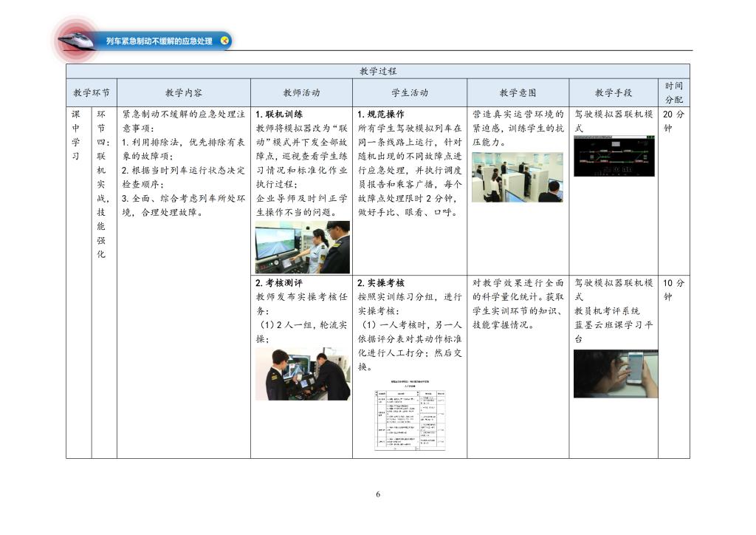This screenshot has width=756, height=535.
Task: Open the manual scoring sheet thumbnail
Action: pyautogui.click(x=409, y=415)
